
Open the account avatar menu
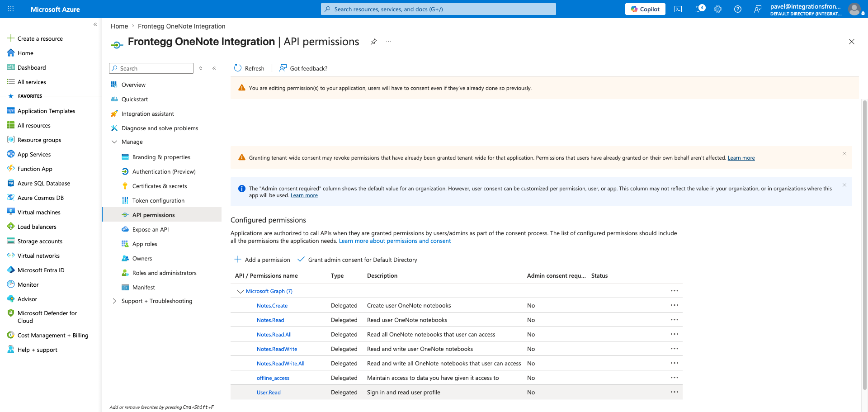(x=854, y=9)
